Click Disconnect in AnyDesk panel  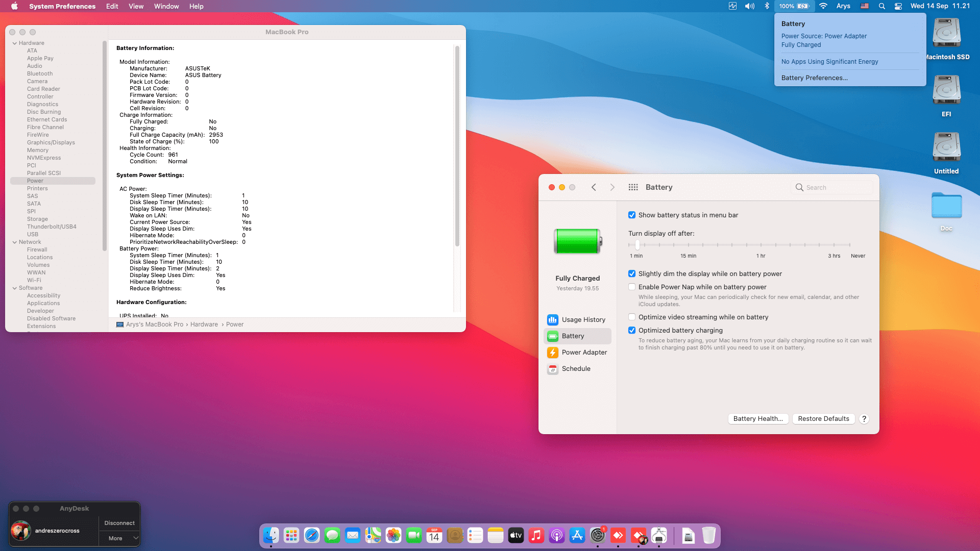coord(119,523)
